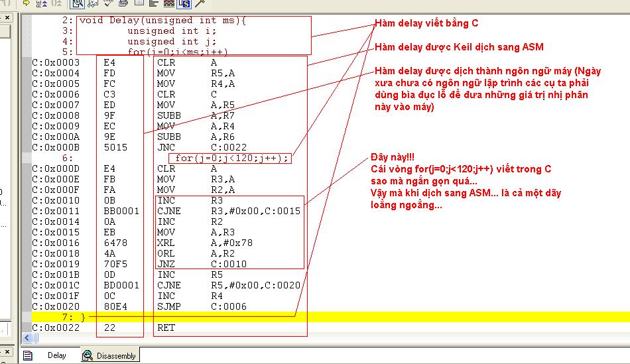Open the Performance Analyzer bars icon
Viewport: 630px width, 364px height.
[153, 3]
